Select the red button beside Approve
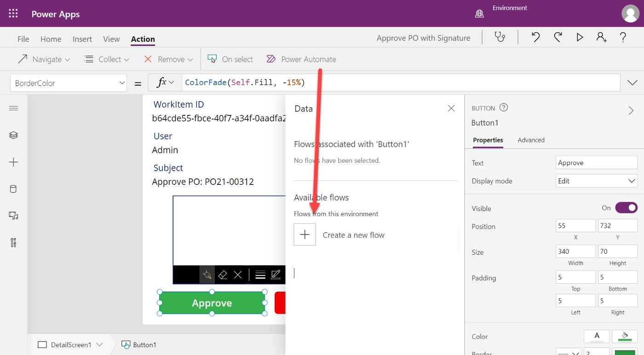 (x=280, y=303)
